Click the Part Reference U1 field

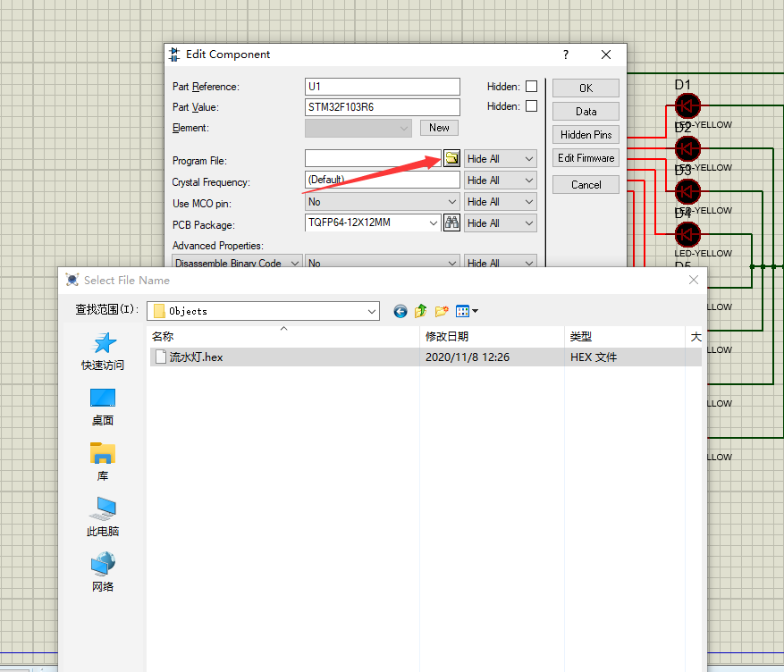click(382, 87)
